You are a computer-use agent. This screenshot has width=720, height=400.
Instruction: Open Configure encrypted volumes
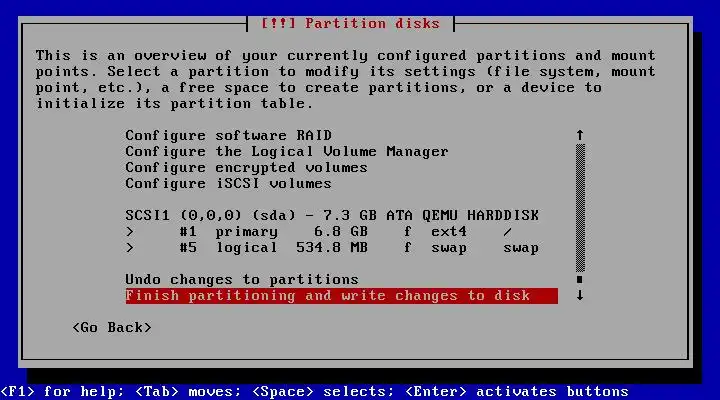click(x=246, y=167)
